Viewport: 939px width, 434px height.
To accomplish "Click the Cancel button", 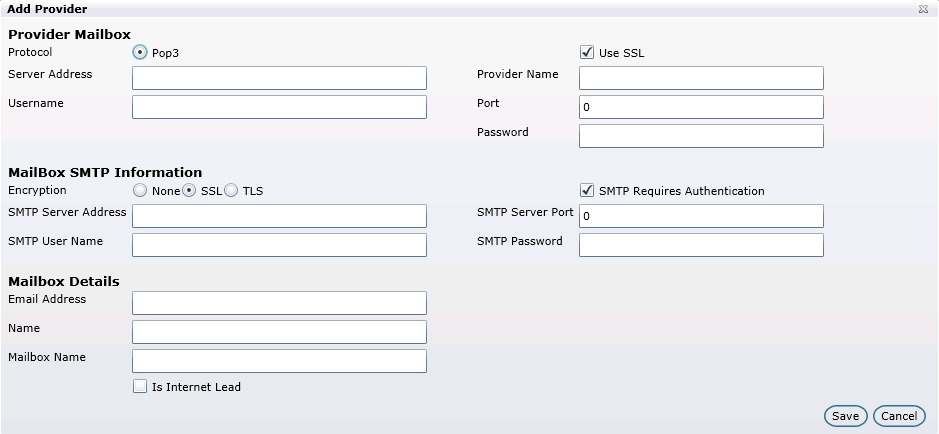I will click(x=898, y=416).
